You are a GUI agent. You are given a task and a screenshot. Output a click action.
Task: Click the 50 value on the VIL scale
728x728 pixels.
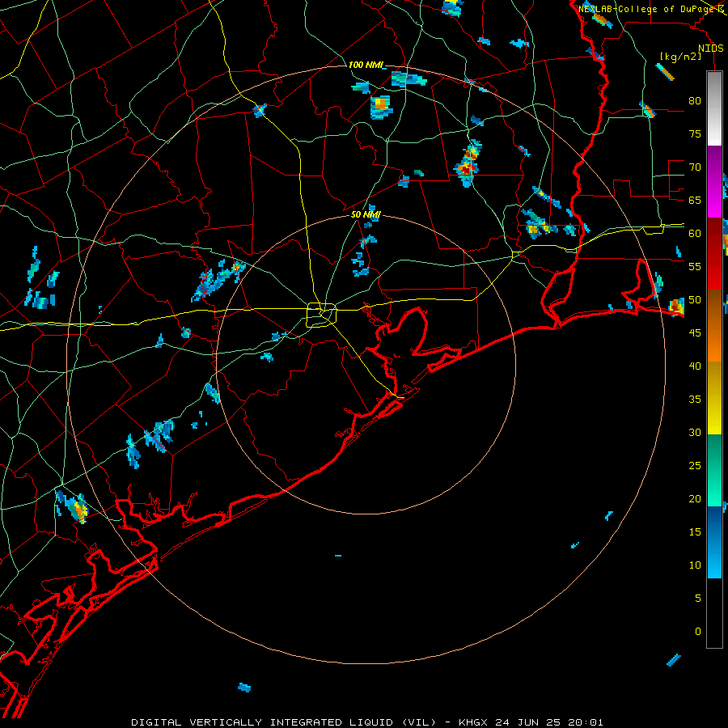pyautogui.click(x=695, y=300)
